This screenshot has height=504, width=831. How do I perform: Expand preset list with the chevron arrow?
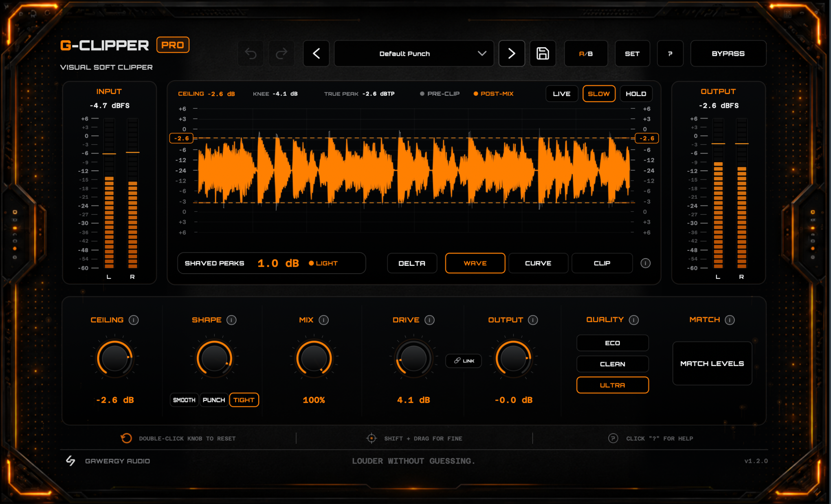(482, 53)
